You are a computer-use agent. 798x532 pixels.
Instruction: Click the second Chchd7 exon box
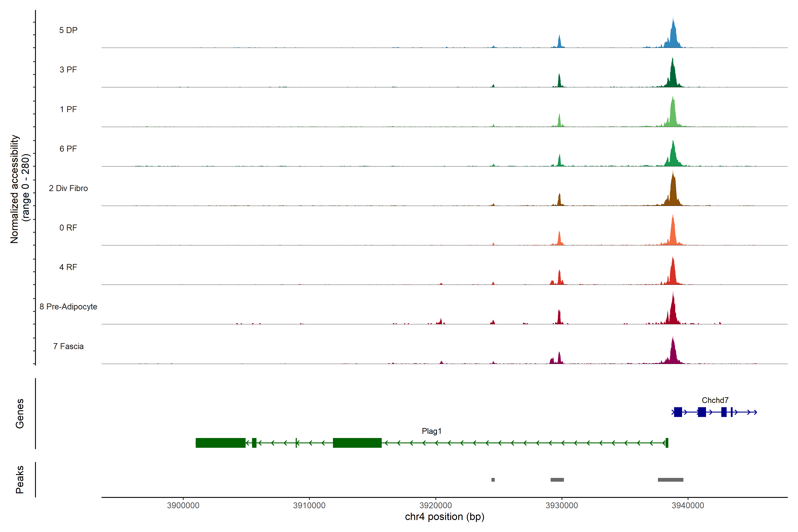click(702, 412)
